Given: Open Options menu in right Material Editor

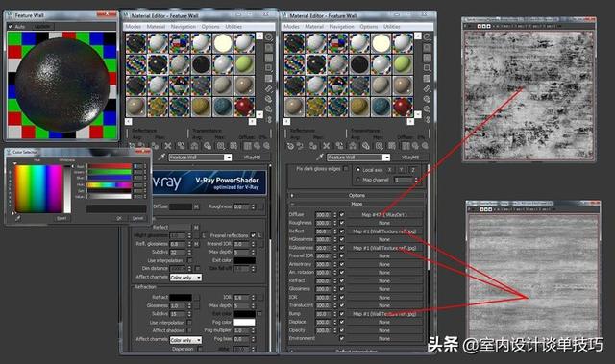Looking at the screenshot, I should tap(369, 27).
